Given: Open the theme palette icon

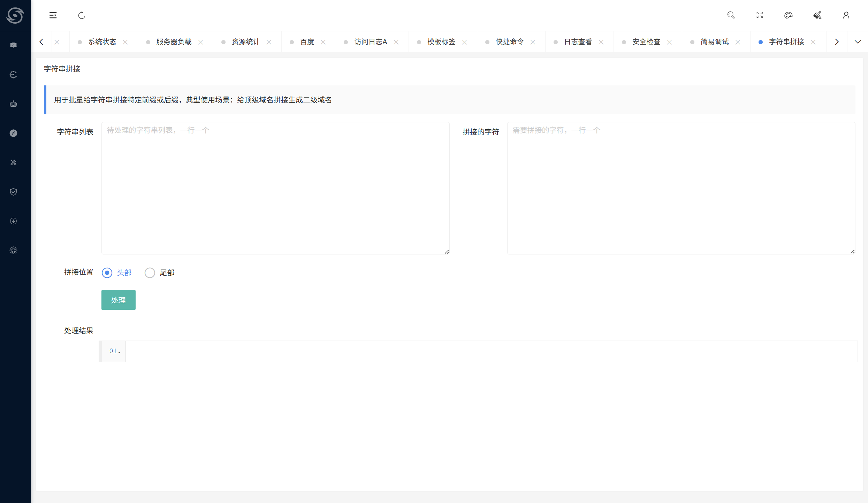Looking at the screenshot, I should coord(789,15).
